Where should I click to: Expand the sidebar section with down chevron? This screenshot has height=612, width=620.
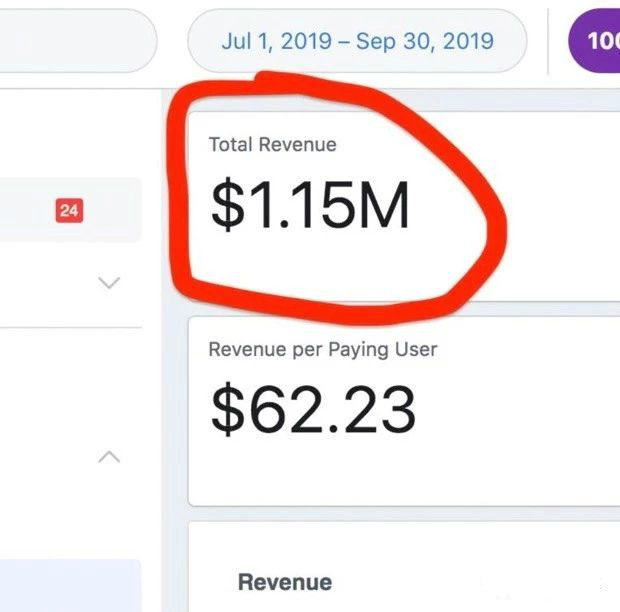point(110,283)
